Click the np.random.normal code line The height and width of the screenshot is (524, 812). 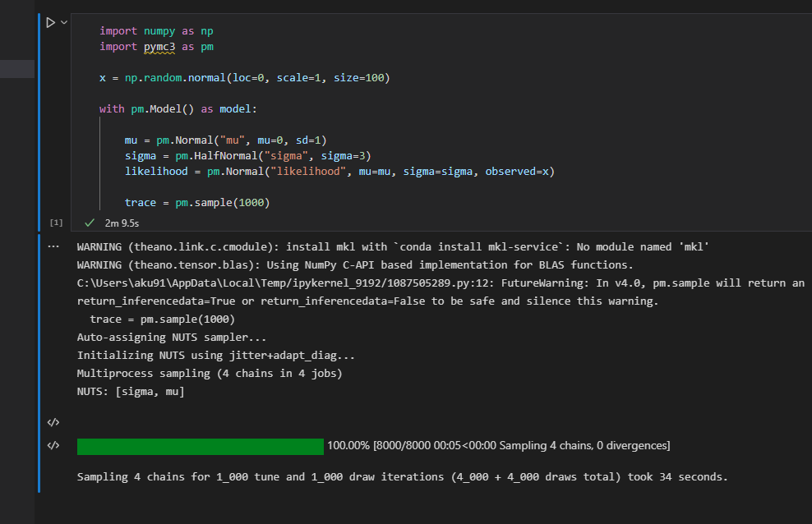tap(244, 78)
